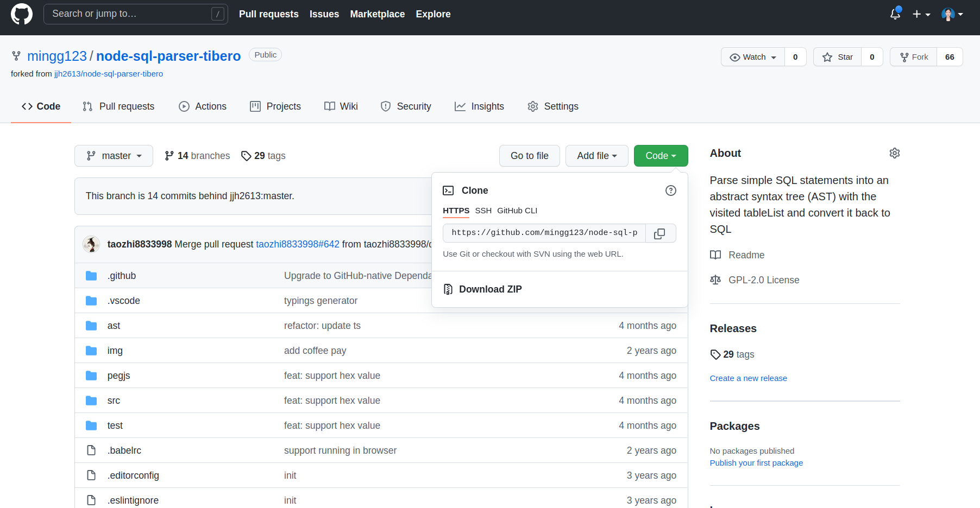Fork this repository

tap(914, 57)
